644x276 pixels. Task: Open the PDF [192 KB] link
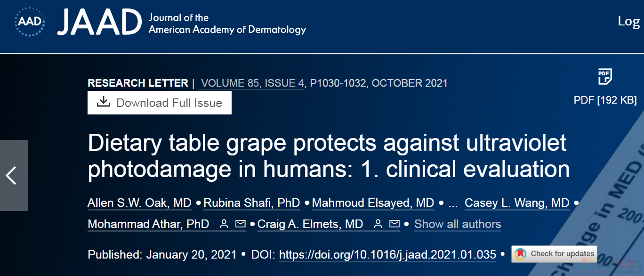coord(605,100)
